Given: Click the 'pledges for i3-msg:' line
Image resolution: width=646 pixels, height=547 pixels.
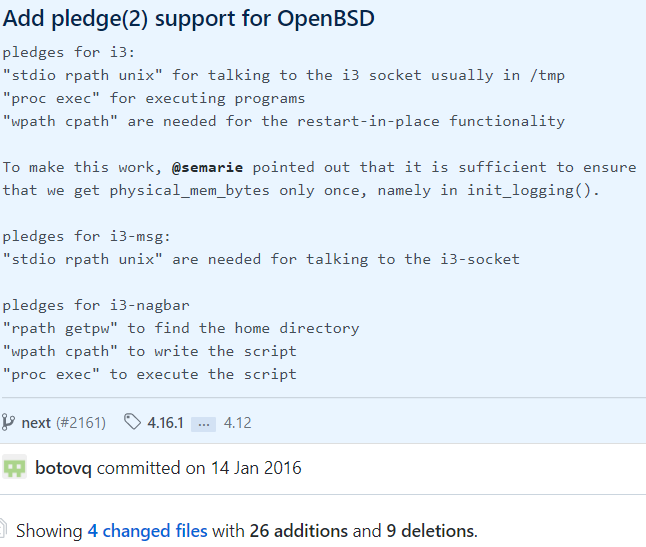Looking at the screenshot, I should pyautogui.click(x=88, y=236).
